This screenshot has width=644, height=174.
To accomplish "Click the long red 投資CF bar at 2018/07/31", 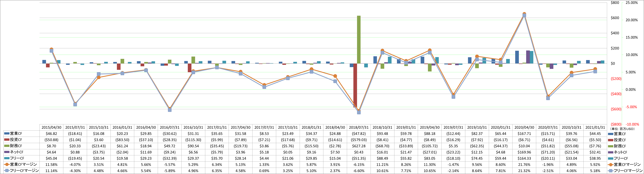I will coord(355,86).
